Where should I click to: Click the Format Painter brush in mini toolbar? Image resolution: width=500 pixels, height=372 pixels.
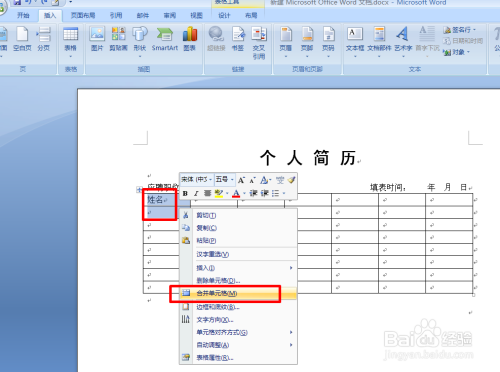[x=292, y=180]
